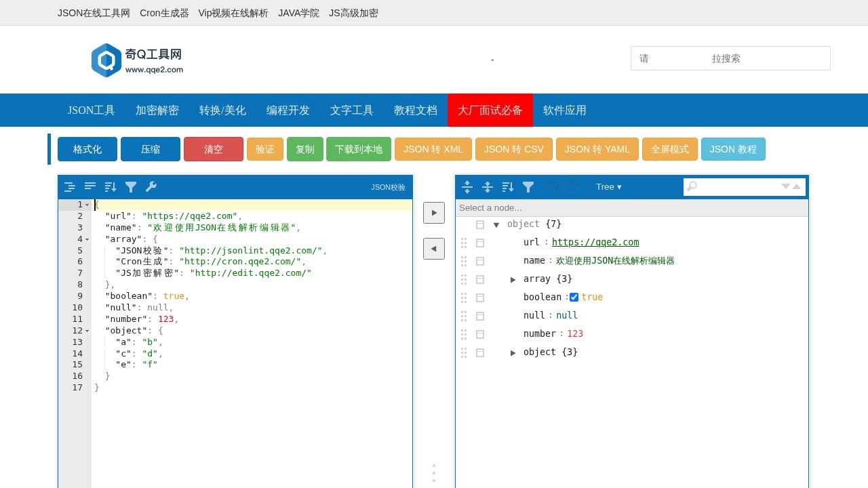Image resolution: width=868 pixels, height=488 pixels.
Task: Click the undo arrow icon in right panel
Action: (x=553, y=186)
